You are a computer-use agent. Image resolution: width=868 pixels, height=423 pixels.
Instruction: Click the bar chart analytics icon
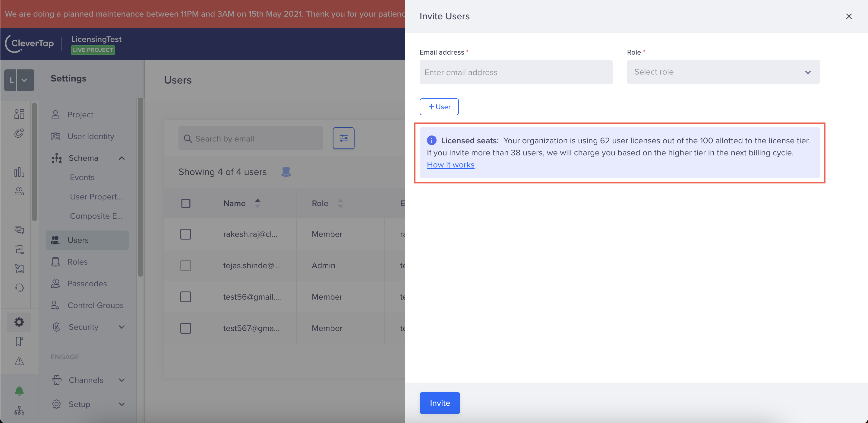(x=19, y=172)
